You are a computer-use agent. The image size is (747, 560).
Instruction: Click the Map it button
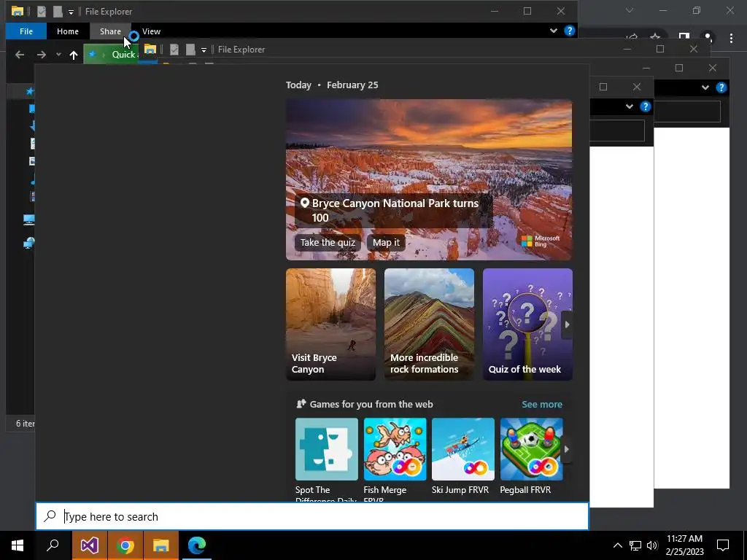point(386,242)
